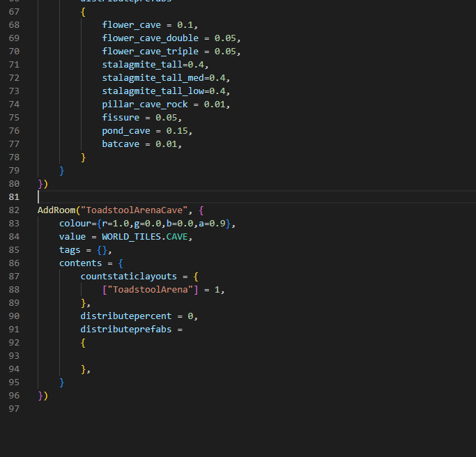Click line number 97 in the gutter

click(x=14, y=409)
